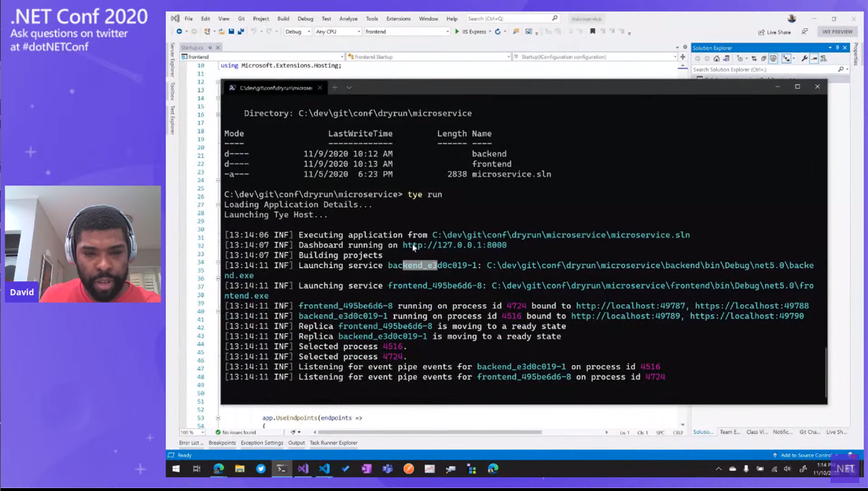
Task: Click the Windows Start button
Action: click(176, 469)
